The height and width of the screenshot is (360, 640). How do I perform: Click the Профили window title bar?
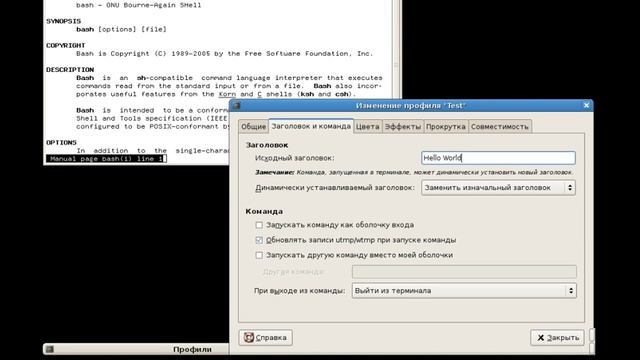[x=137, y=349]
